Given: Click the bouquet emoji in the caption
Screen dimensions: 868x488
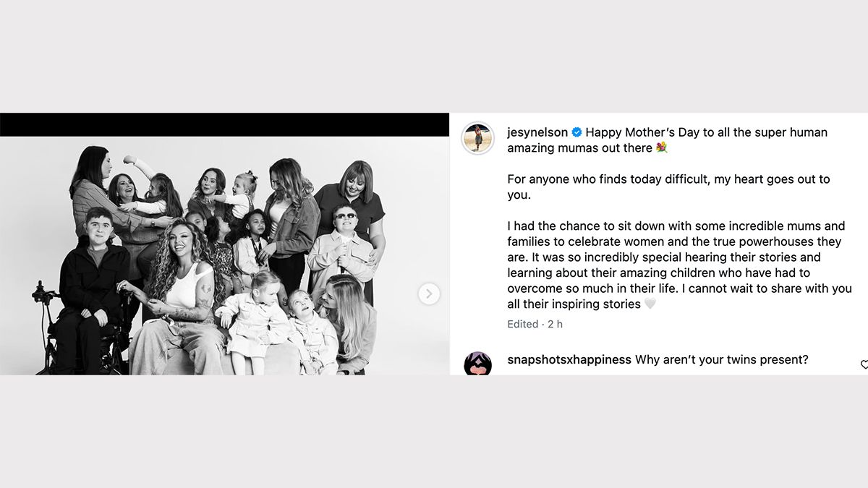Looking at the screenshot, I should pyautogui.click(x=661, y=147).
